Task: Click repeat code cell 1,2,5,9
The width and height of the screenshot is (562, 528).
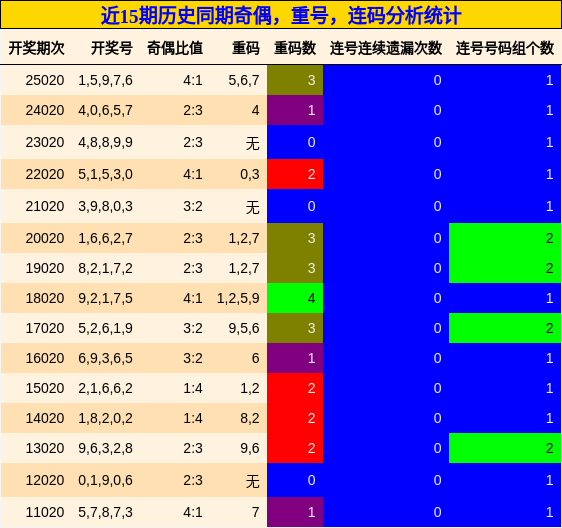Action: [238, 298]
